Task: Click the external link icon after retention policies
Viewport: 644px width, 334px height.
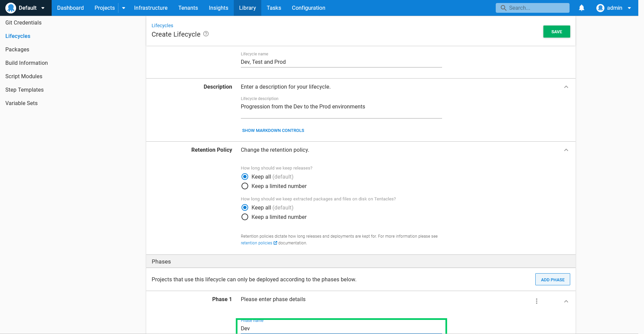Action: click(x=275, y=243)
